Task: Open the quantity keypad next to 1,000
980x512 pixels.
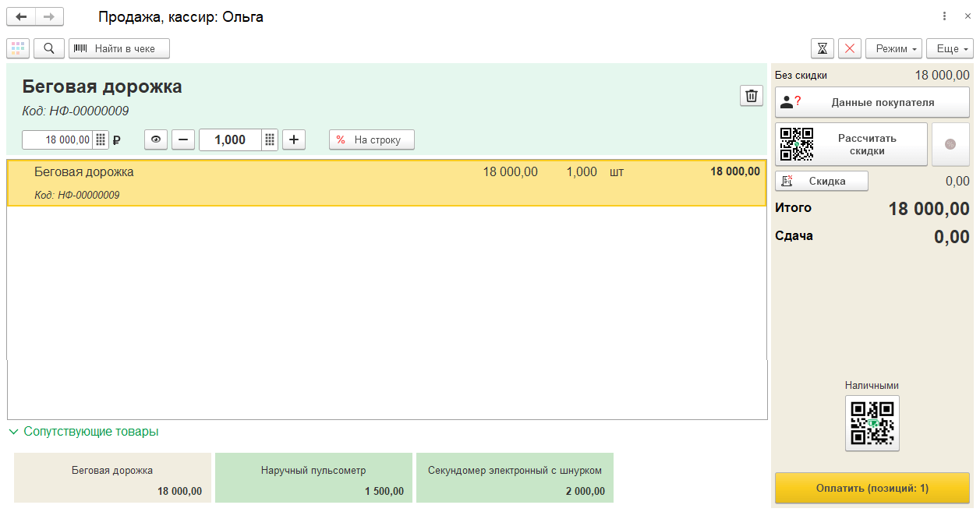Action: (270, 140)
